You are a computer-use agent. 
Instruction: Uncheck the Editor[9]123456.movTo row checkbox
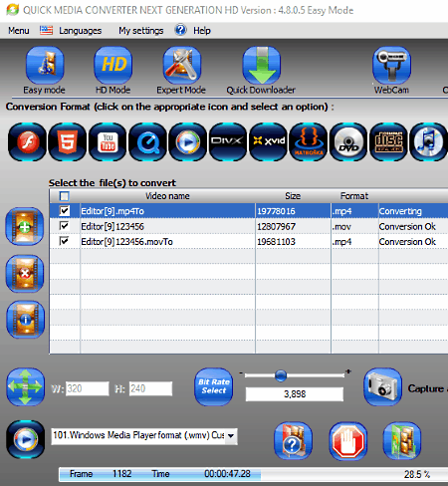click(x=64, y=241)
